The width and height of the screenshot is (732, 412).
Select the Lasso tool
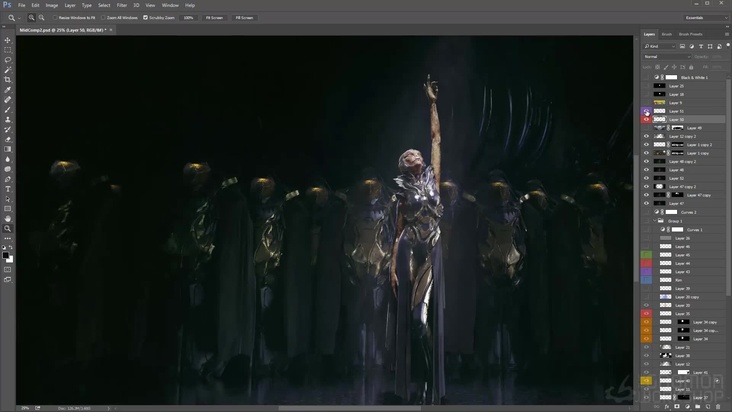(x=8, y=60)
